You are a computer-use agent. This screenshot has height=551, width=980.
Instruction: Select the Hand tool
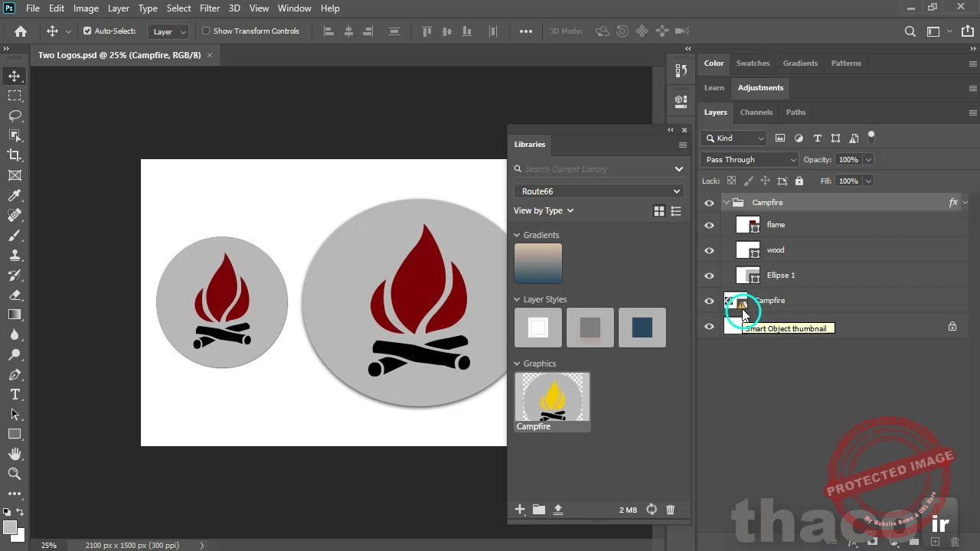tap(15, 453)
